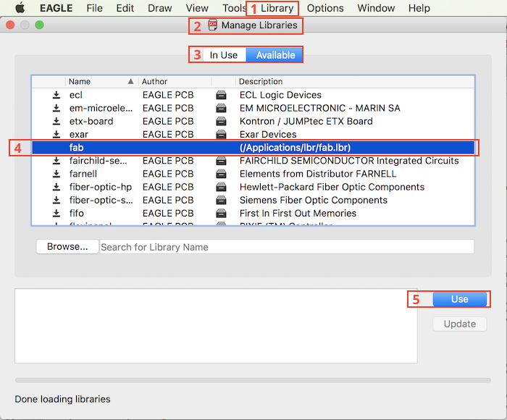Image resolution: width=507 pixels, height=420 pixels.
Task: Click the download icon for fiber-optic-s library
Action: pyautogui.click(x=56, y=200)
